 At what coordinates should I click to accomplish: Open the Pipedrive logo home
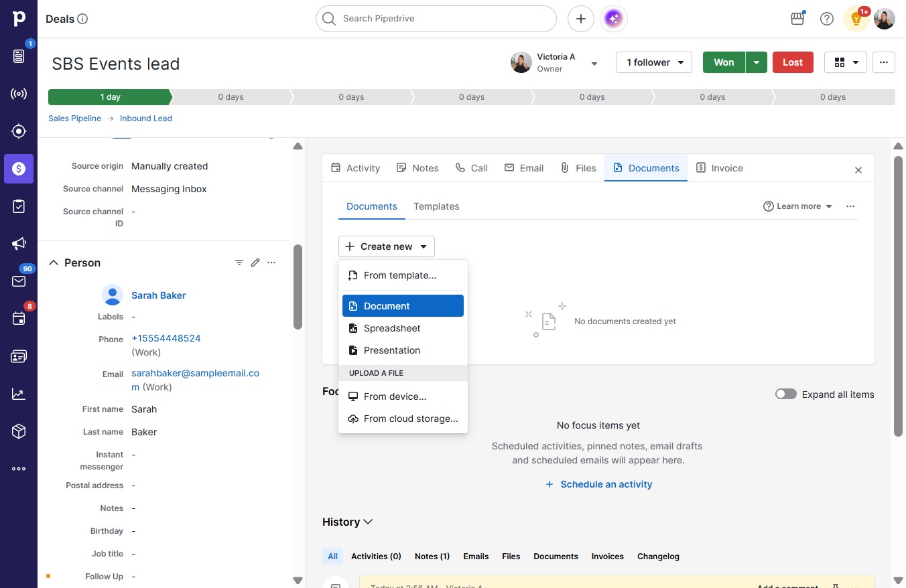pyautogui.click(x=19, y=19)
